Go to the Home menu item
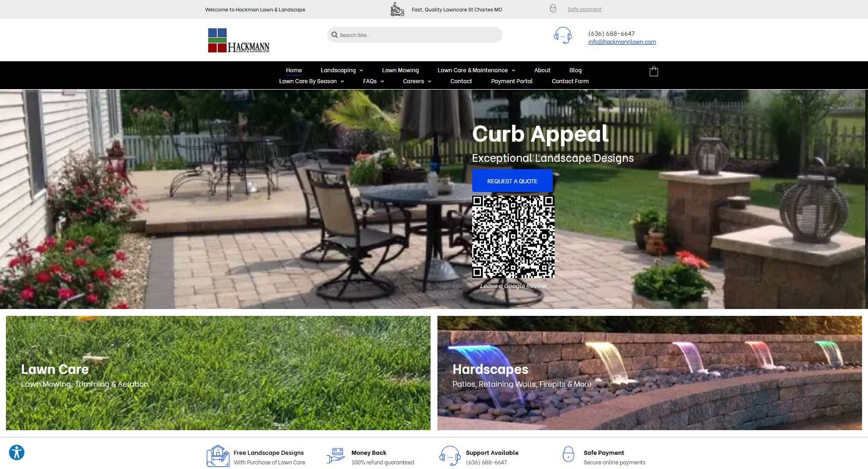 click(294, 70)
